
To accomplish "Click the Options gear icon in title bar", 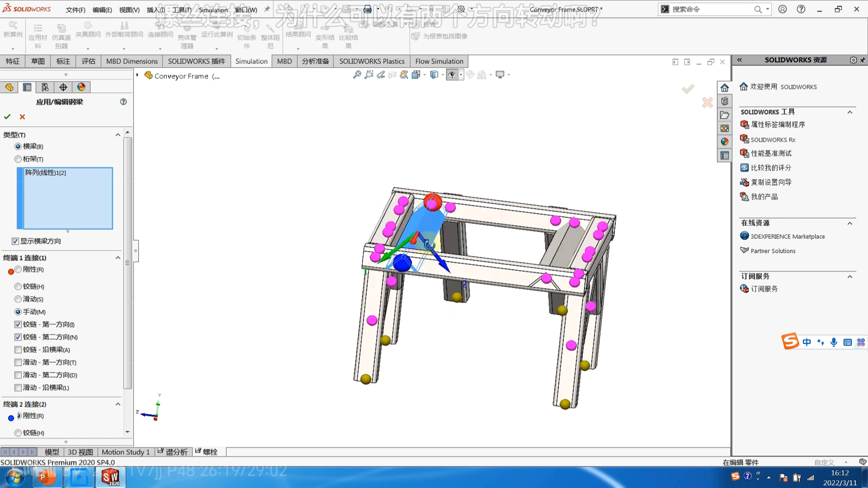I will pos(461,9).
